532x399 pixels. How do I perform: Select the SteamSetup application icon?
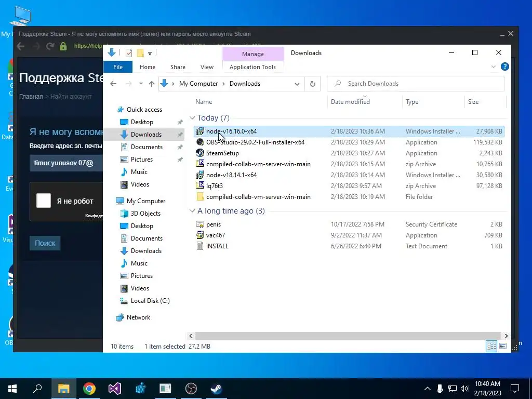(x=200, y=153)
